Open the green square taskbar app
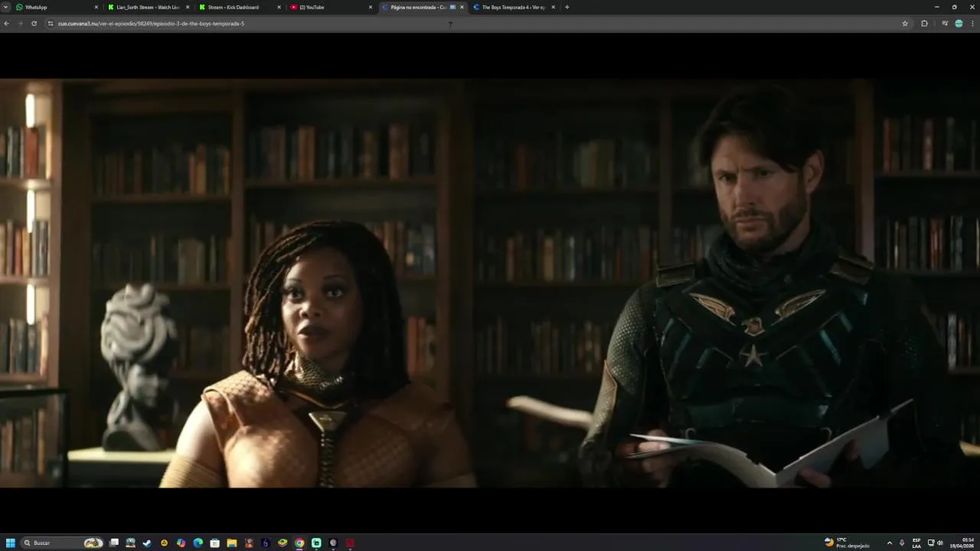The image size is (980, 551). click(x=316, y=543)
